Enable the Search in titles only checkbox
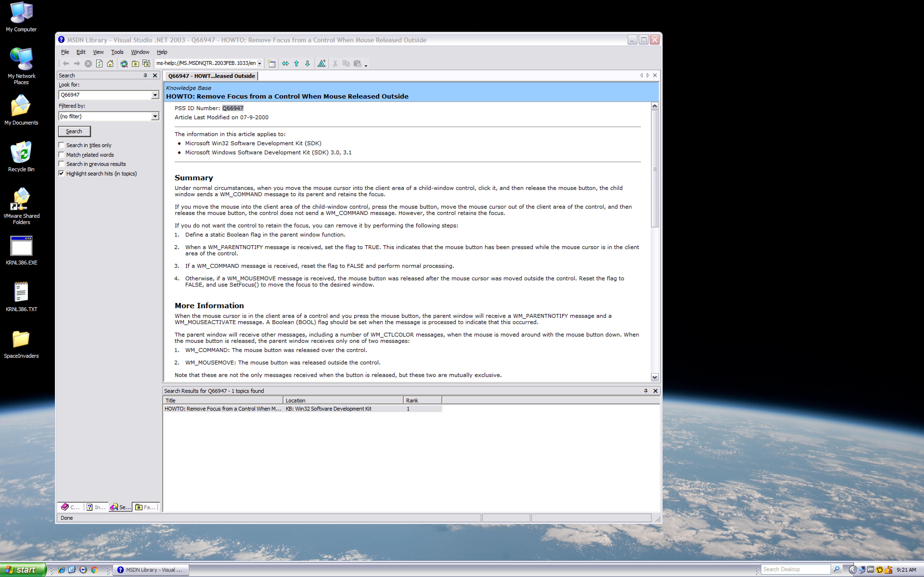 pyautogui.click(x=61, y=145)
